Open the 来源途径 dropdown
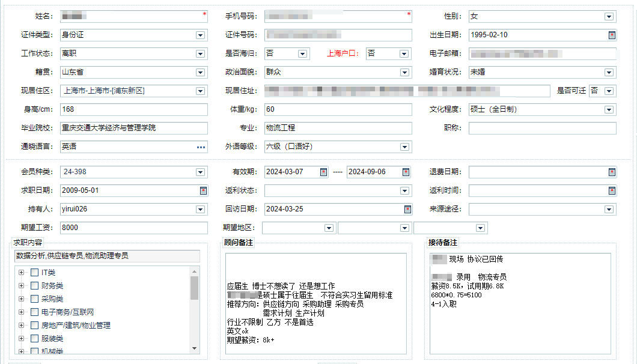The image size is (637, 364). tap(609, 210)
